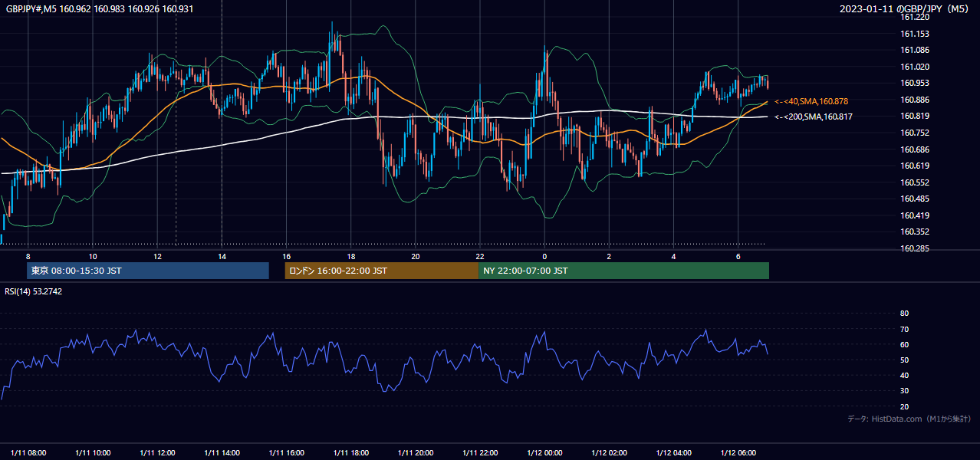Click price axis value 160.419
Screen dimensions: 980x460
click(x=914, y=215)
